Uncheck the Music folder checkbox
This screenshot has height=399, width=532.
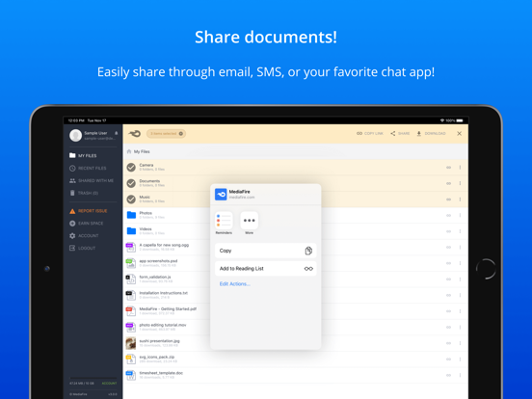coord(131,199)
